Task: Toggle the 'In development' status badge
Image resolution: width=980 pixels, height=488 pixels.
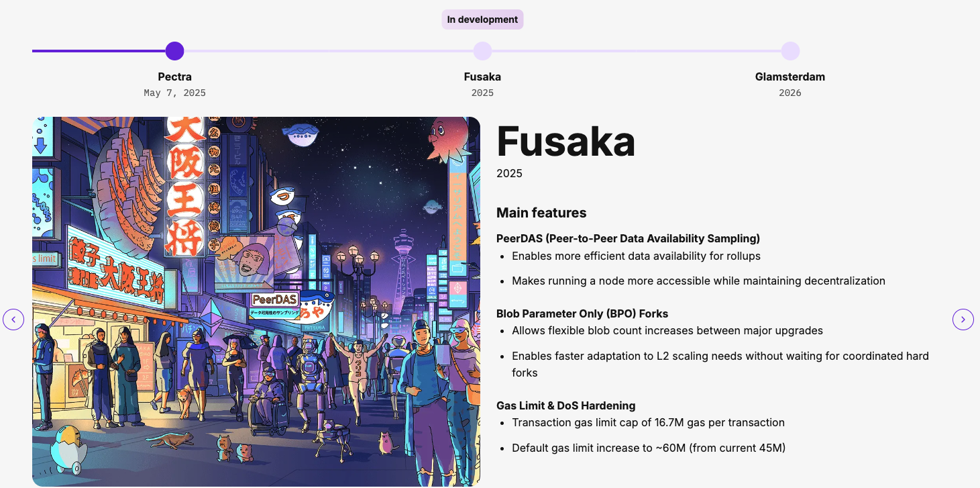Action: coord(482,19)
